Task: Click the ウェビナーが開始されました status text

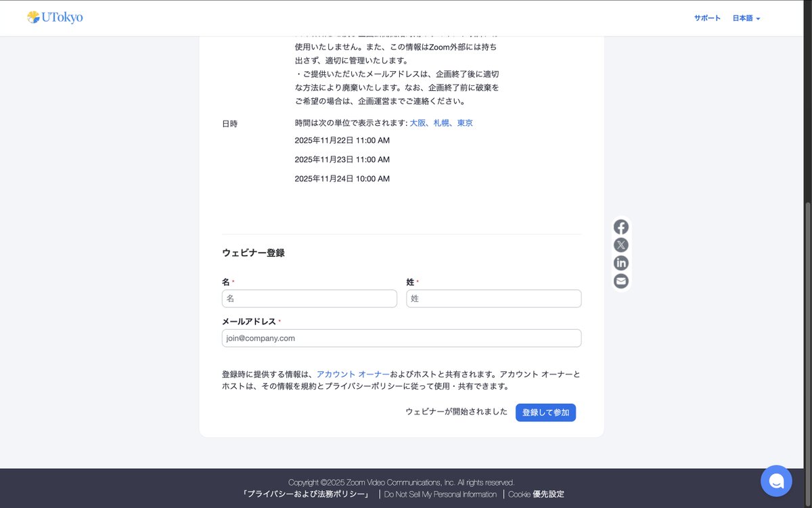Action: [456, 412]
